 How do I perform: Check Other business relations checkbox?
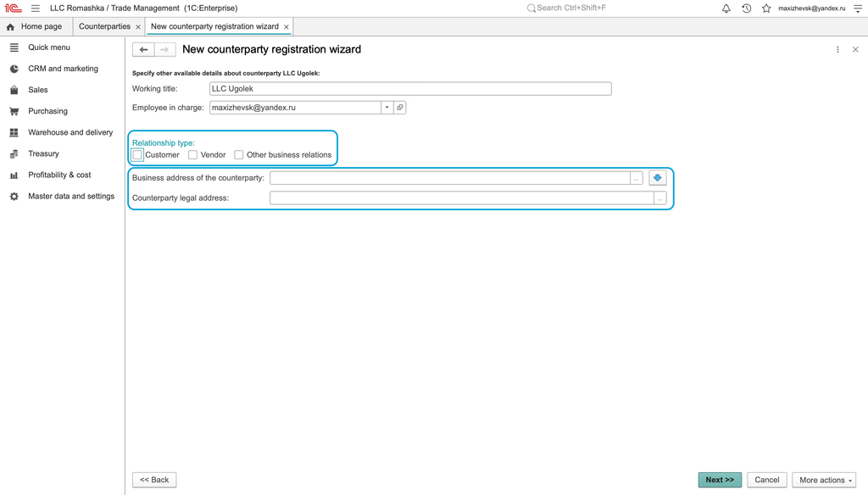point(238,155)
